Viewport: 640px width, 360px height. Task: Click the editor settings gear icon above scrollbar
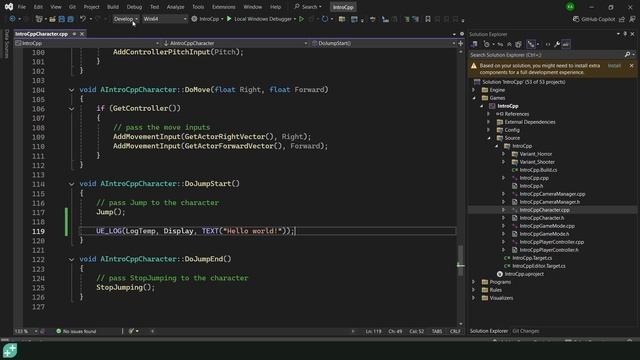click(462, 34)
